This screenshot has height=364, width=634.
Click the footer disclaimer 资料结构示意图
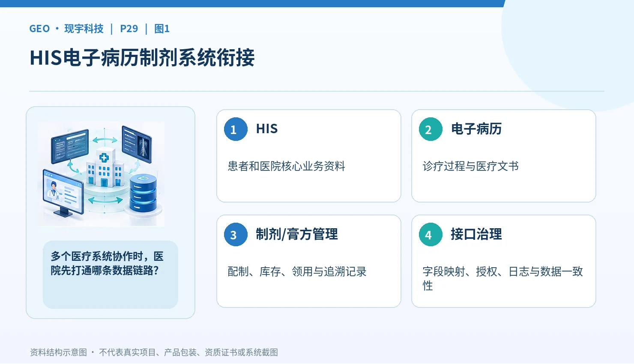pyautogui.click(x=154, y=352)
